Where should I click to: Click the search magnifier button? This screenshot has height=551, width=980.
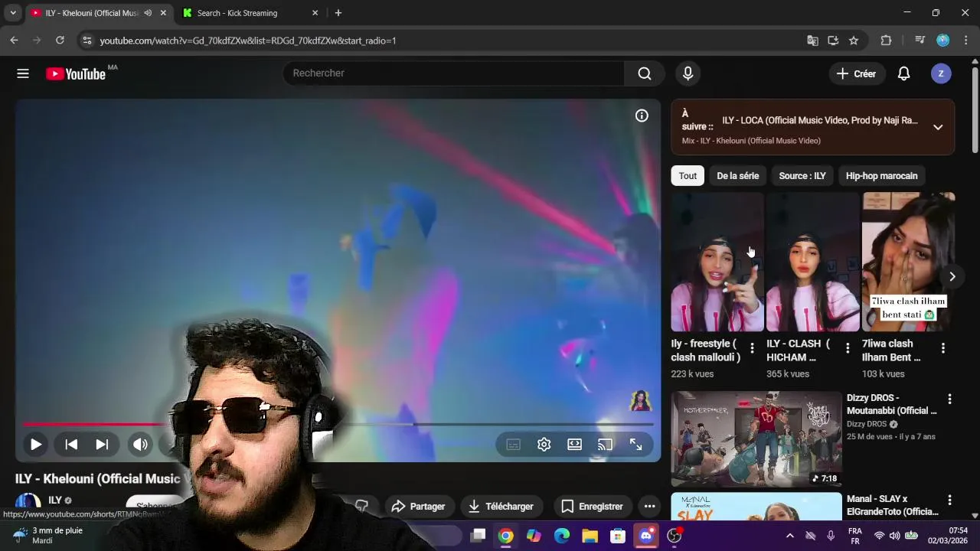[x=645, y=73]
